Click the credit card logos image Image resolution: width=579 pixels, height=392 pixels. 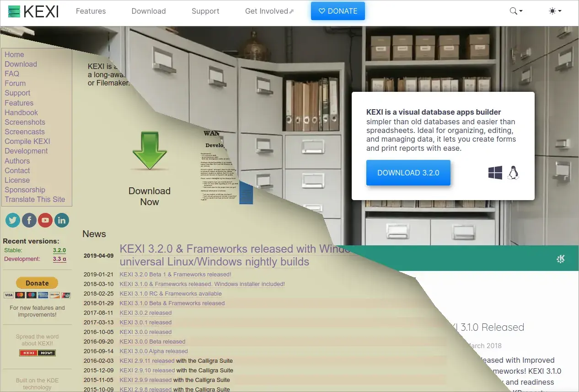coord(37,295)
